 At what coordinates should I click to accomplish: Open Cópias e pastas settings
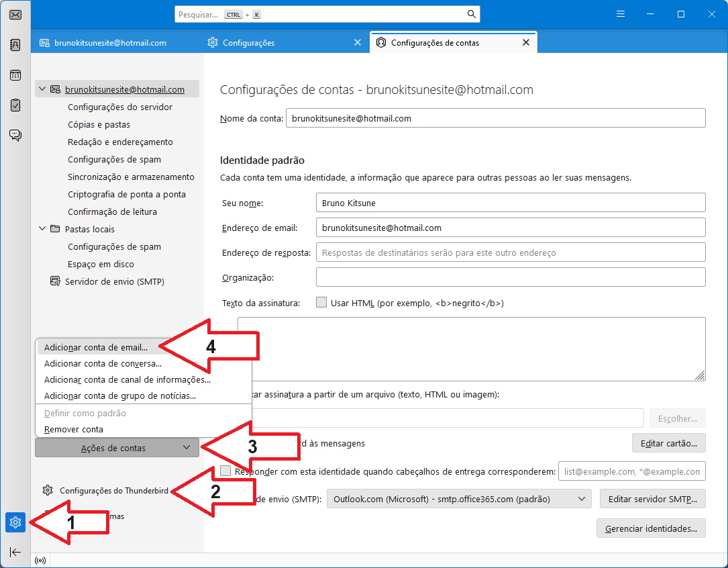click(x=99, y=124)
